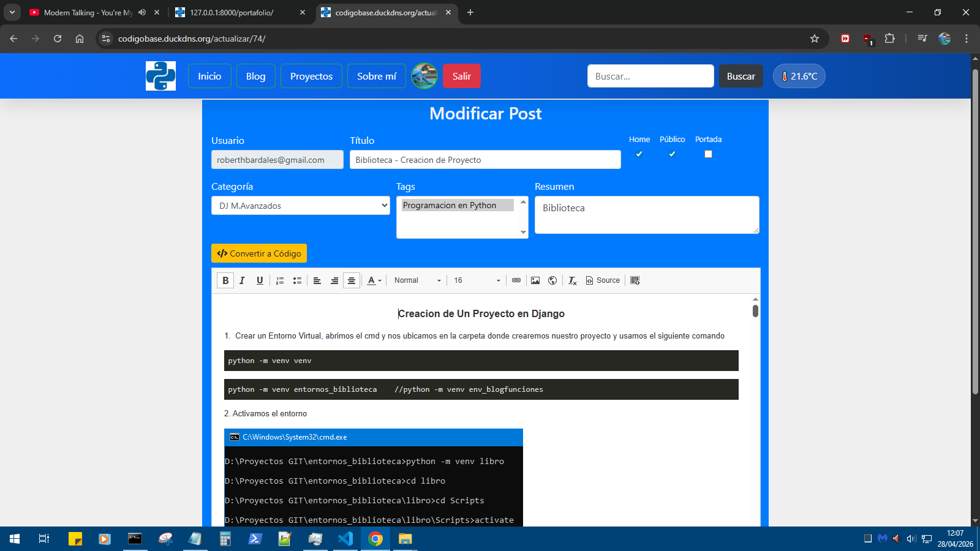Screen dimensions: 980x551
Task: Insert an image with the image icon
Action: point(535,280)
